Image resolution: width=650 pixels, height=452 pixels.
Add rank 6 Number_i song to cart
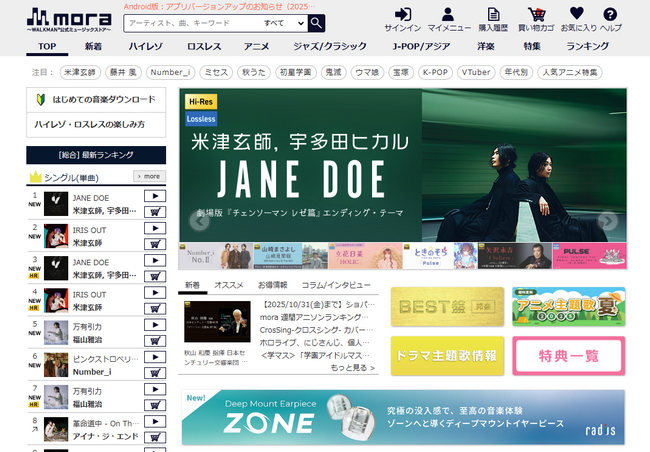155,373
